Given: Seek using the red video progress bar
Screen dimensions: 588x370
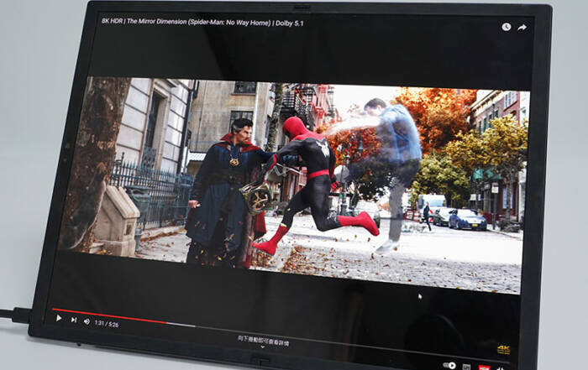Looking at the screenshot, I should point(109,316).
